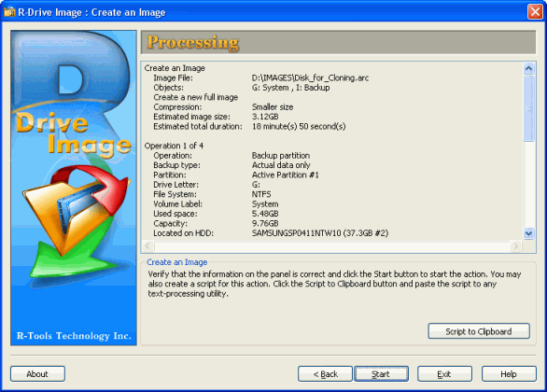The width and height of the screenshot is (547, 392).
Task: Click the Start button
Action: [x=381, y=374]
